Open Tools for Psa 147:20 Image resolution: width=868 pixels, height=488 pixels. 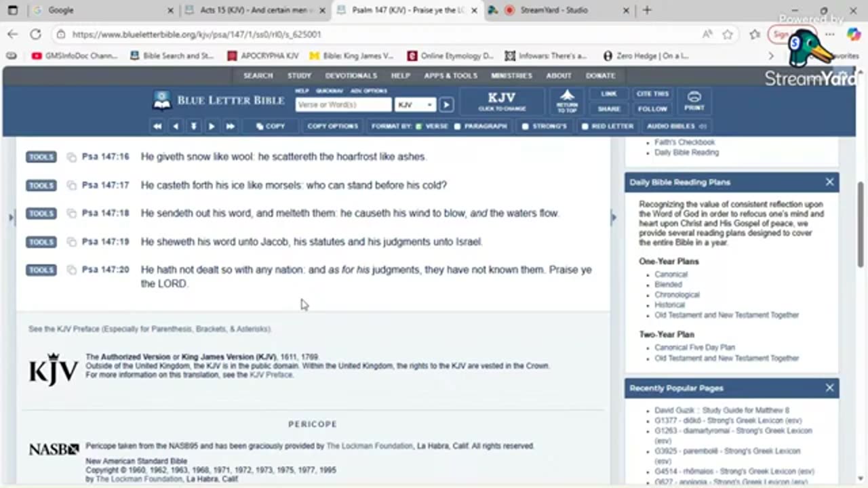(x=41, y=270)
